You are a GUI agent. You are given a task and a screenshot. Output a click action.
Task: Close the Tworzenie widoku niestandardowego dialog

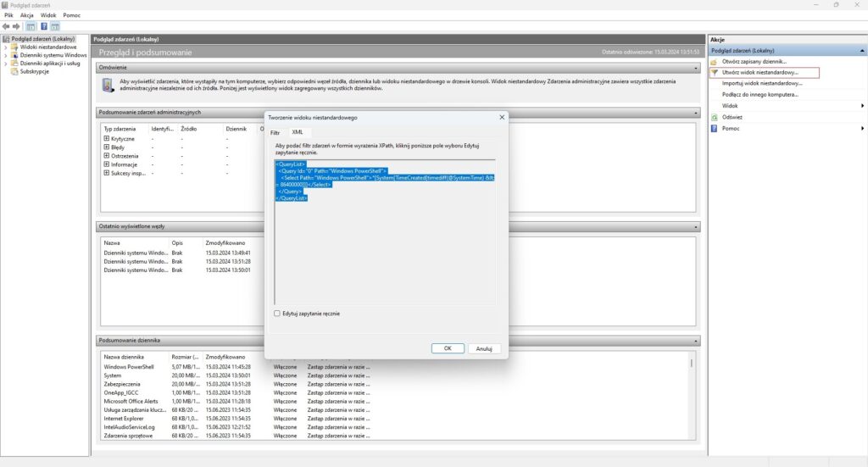tap(502, 117)
